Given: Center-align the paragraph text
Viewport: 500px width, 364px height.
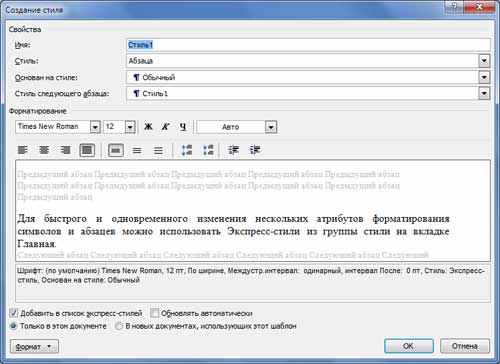Looking at the screenshot, I should click(44, 150).
